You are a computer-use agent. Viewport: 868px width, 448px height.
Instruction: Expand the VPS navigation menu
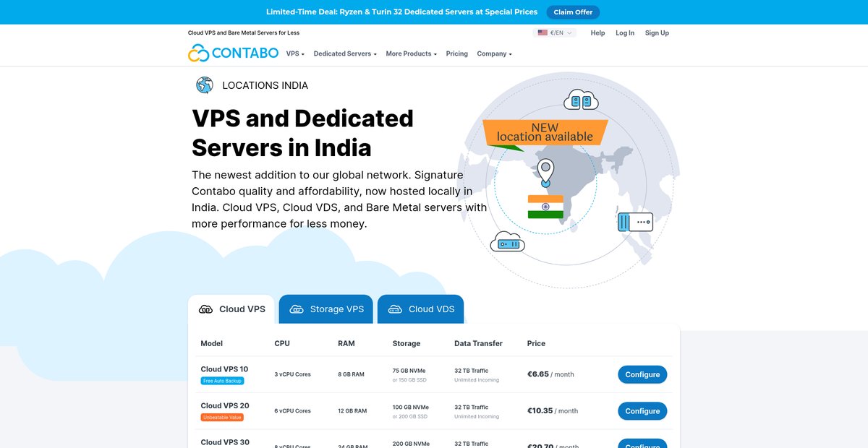pos(295,53)
